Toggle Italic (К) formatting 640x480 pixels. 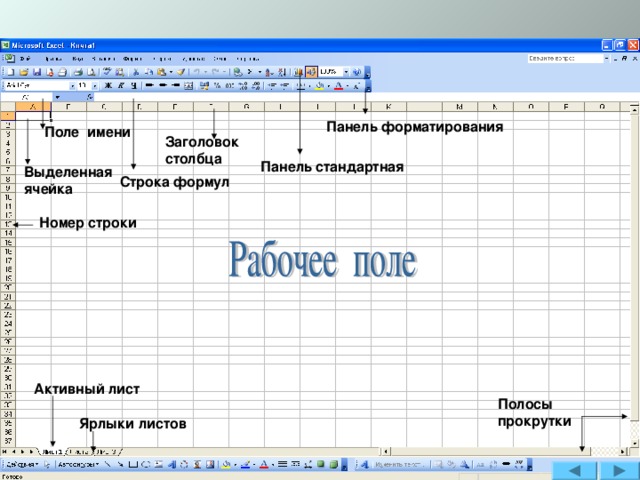[121, 86]
